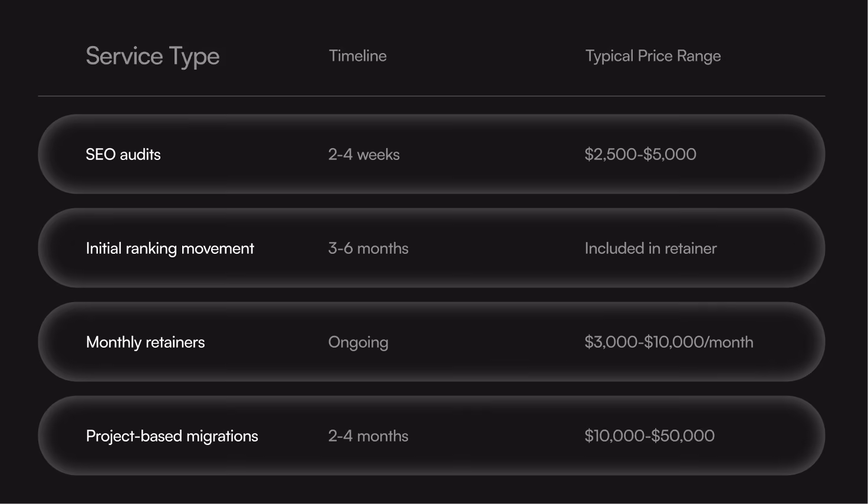
Task: Click the 2-4 weeks timeline text
Action: pos(364,155)
